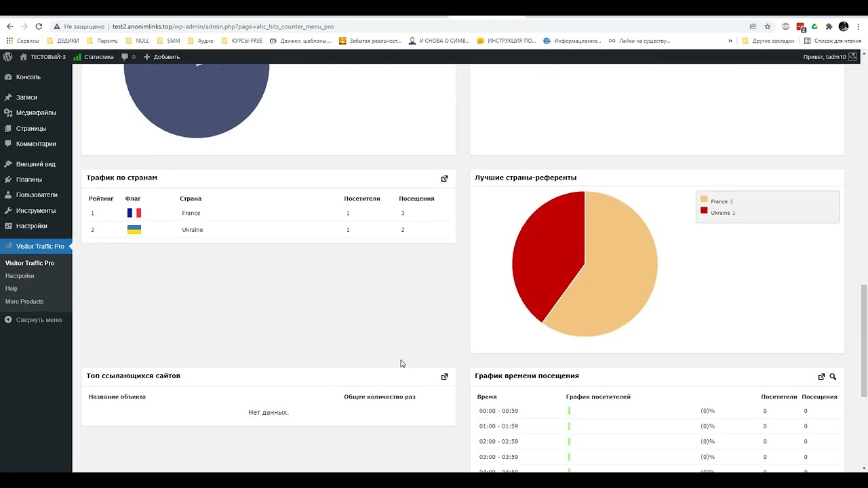868x488 pixels.
Task: Click France country name in table
Action: coord(191,213)
